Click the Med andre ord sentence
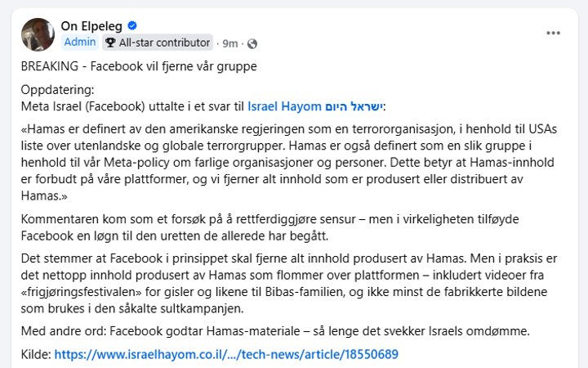 click(275, 331)
